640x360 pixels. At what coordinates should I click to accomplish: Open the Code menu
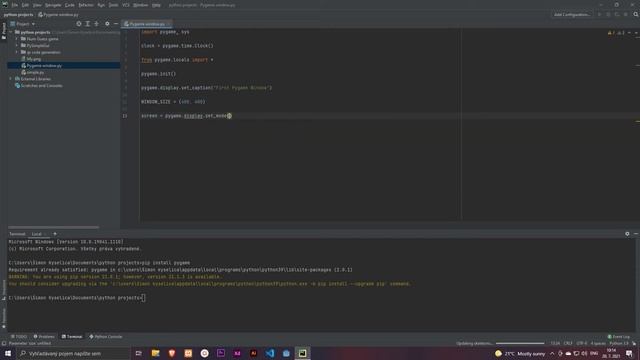coord(70,5)
